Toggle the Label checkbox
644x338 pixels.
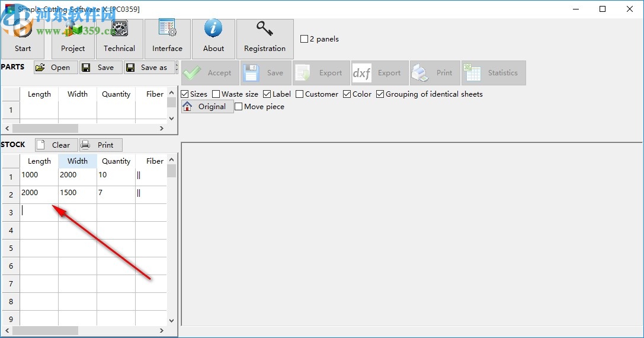coord(267,94)
